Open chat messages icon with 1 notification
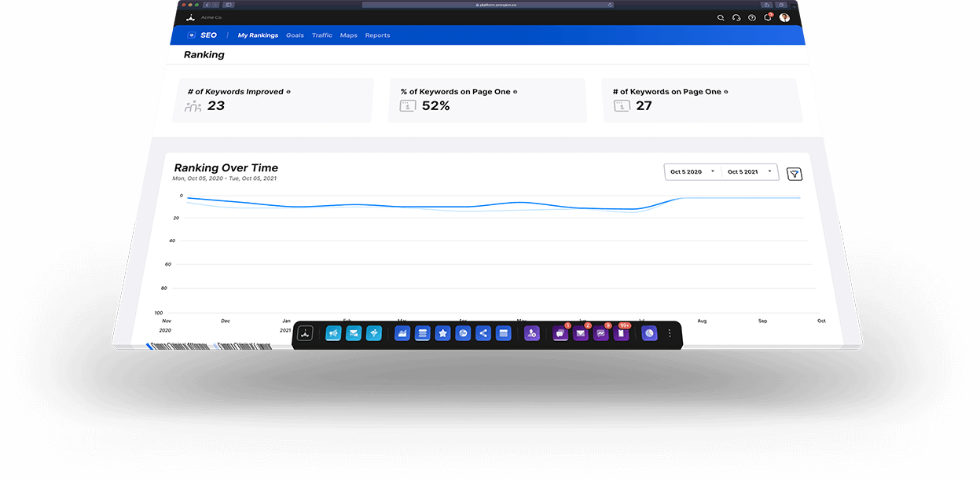This screenshot has height=481, width=980. tap(560, 333)
